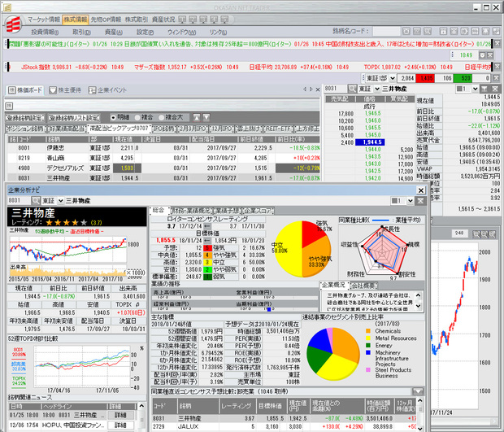The width and height of the screenshot is (504, 432).
Task: Click the 8031 code field in 企業分析ナビ
Action: [19, 201]
